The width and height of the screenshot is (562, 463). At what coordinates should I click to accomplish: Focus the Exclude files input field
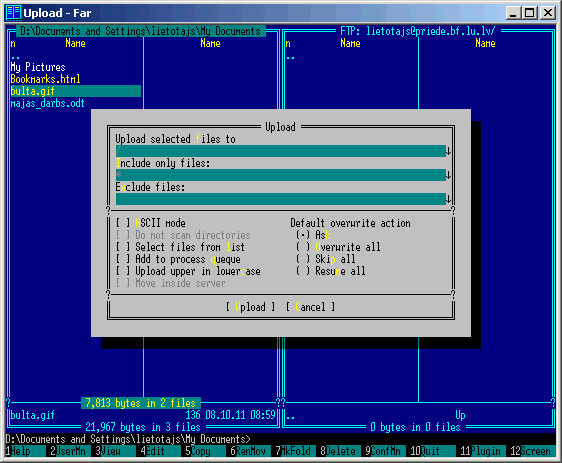point(281,199)
